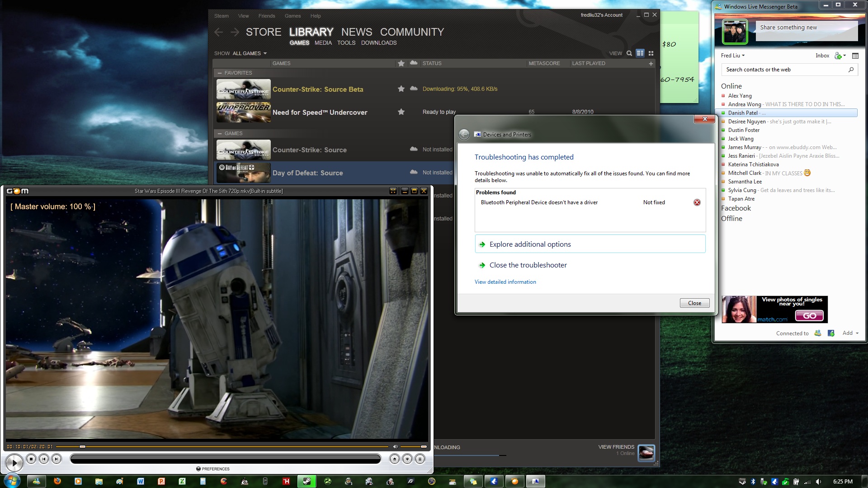Viewport: 868px width, 488px height.
Task: Open the Fred Liu status dropdown in Messenger
Action: pos(733,56)
